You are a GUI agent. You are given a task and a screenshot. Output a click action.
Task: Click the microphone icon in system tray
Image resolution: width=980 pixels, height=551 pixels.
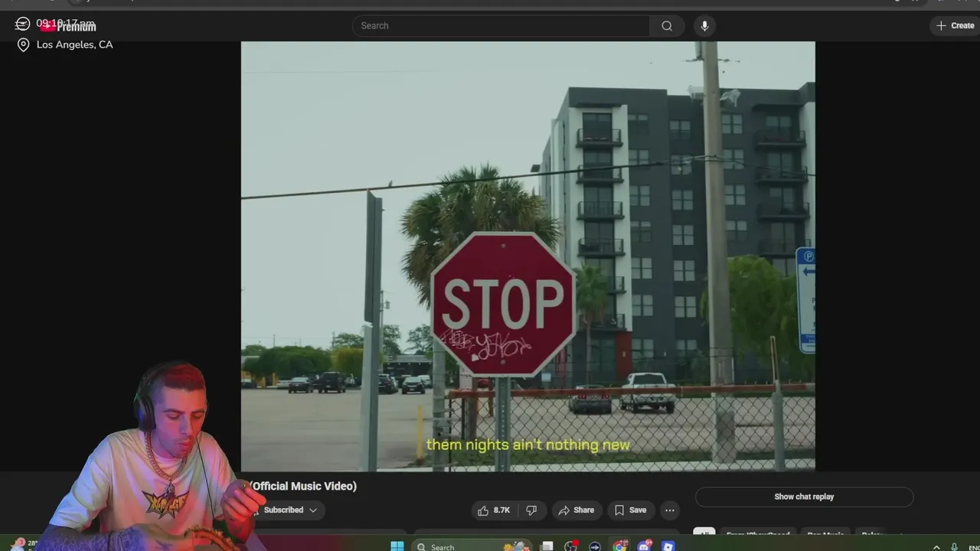[x=954, y=547]
